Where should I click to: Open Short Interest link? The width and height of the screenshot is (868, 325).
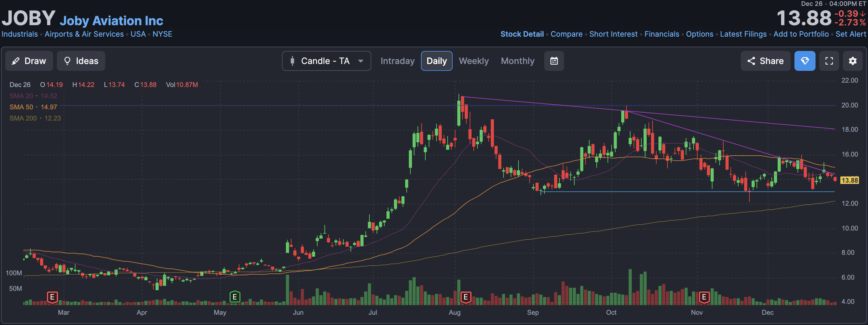coord(613,34)
